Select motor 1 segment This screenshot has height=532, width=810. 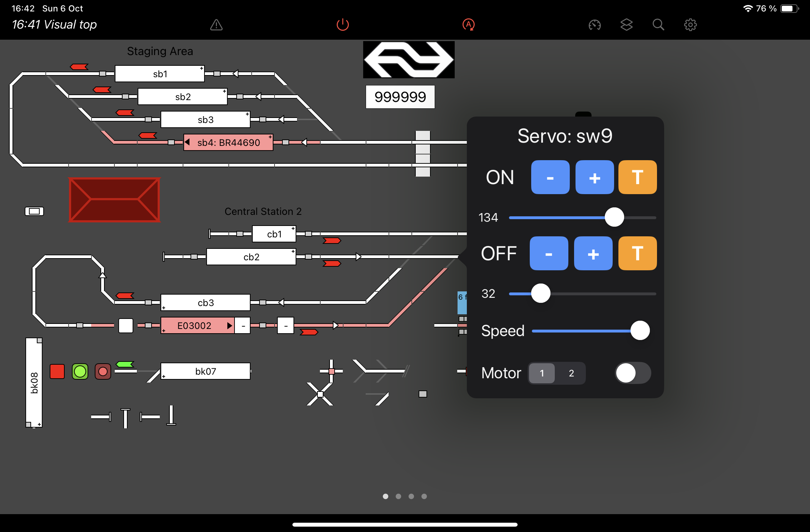click(x=542, y=373)
